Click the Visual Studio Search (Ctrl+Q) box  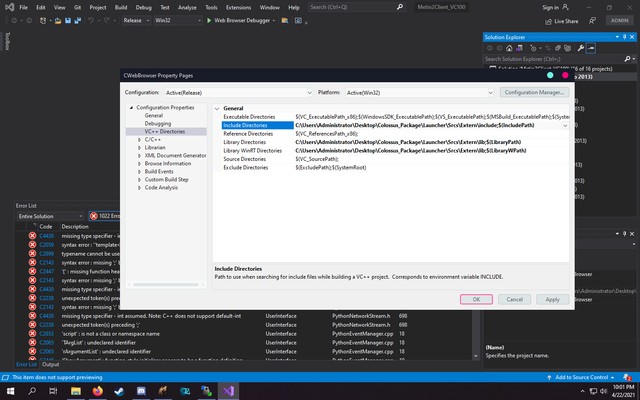356,7
